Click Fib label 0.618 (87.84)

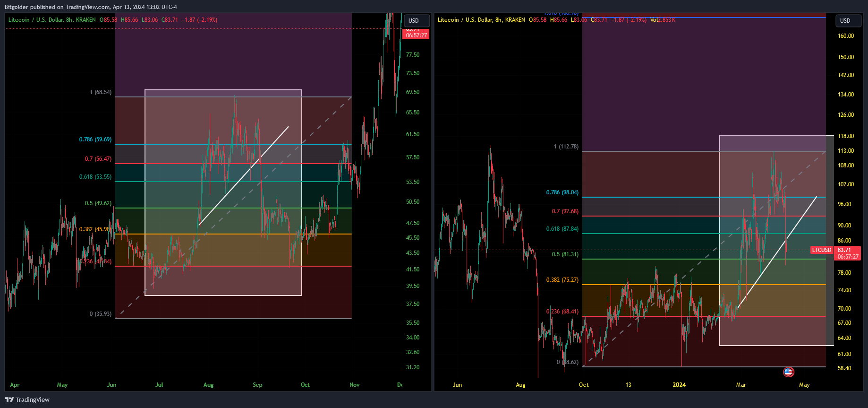tap(562, 229)
